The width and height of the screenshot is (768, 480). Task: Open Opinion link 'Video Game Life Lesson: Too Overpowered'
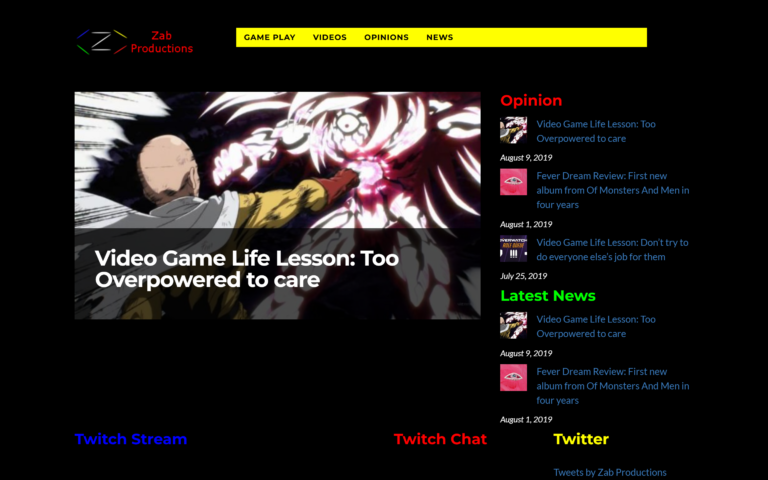[x=596, y=131]
